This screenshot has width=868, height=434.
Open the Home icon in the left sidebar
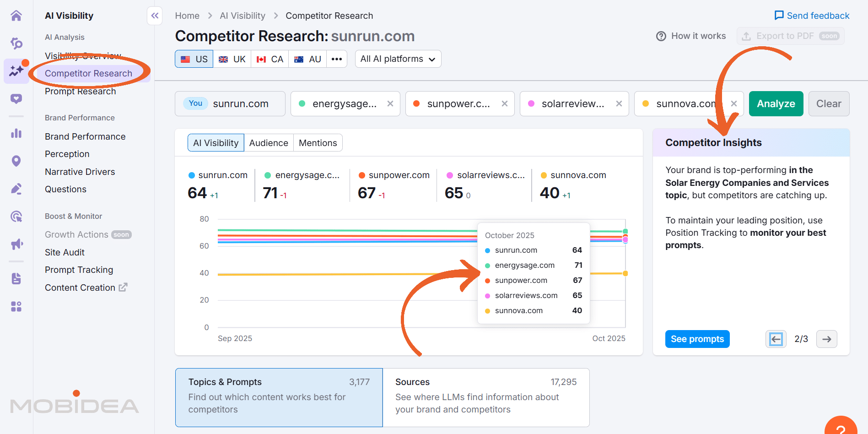click(16, 15)
